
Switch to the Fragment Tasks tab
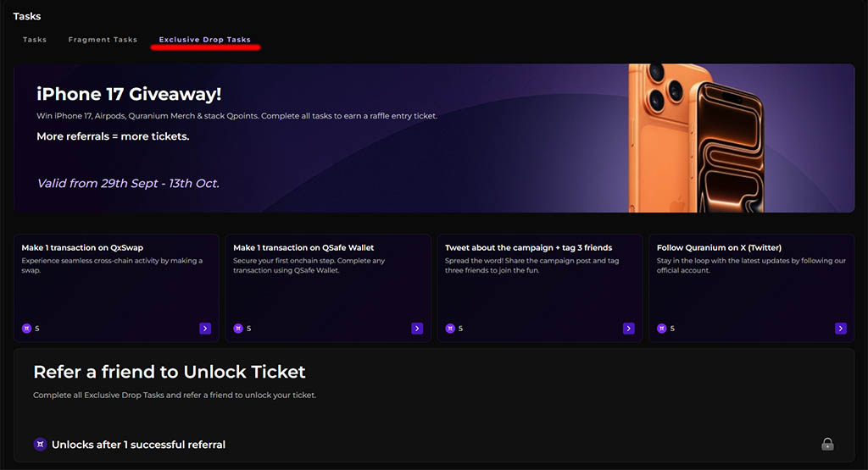(x=103, y=40)
